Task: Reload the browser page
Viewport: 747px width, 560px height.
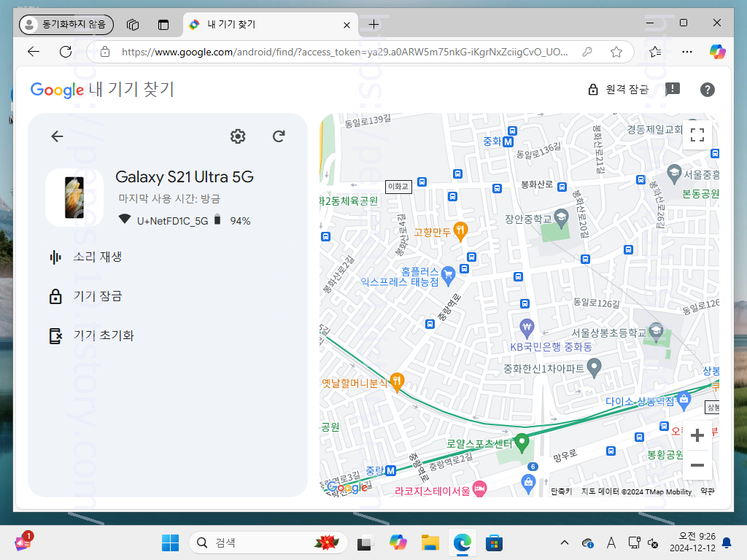Action: pyautogui.click(x=66, y=52)
